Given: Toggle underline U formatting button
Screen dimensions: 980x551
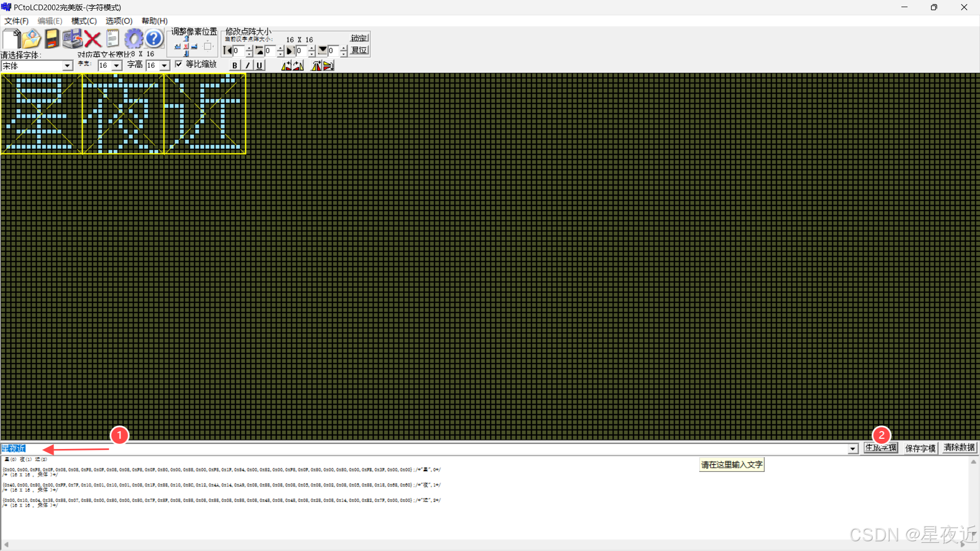Looking at the screenshot, I should (259, 65).
